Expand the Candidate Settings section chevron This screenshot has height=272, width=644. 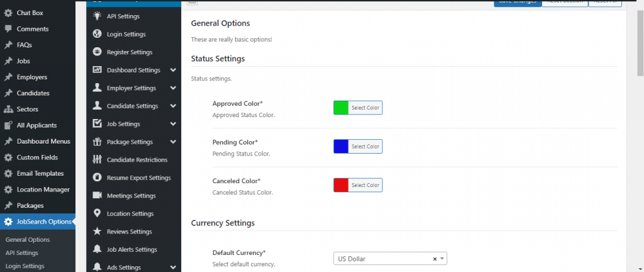pos(173,106)
